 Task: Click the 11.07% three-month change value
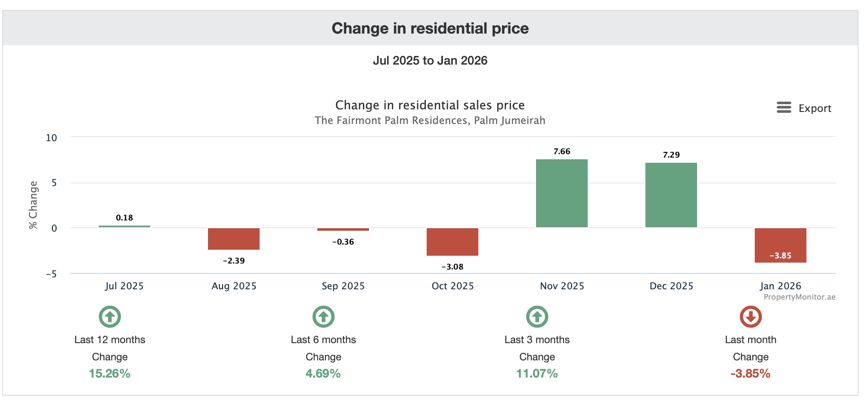[537, 373]
